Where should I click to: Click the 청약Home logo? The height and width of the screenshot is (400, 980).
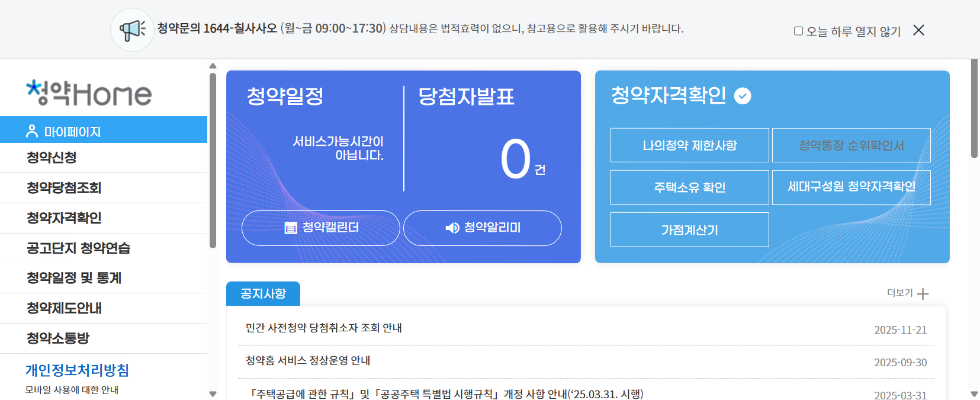[89, 93]
